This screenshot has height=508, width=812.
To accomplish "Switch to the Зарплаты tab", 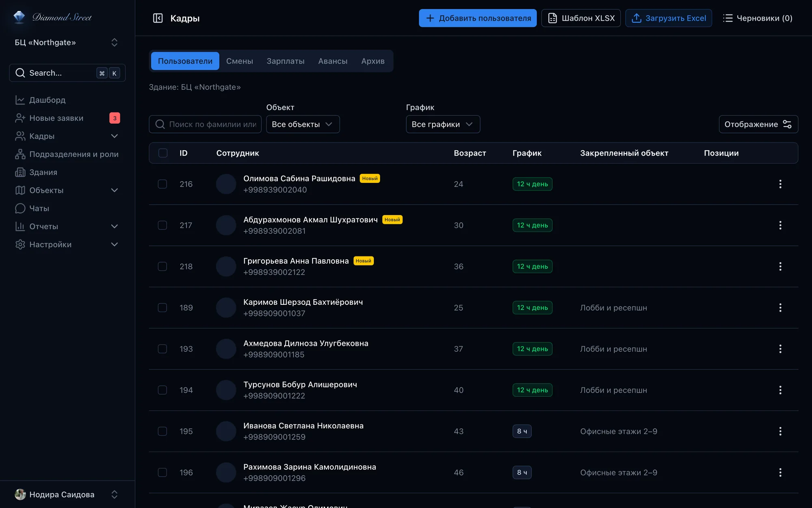I will tap(285, 61).
